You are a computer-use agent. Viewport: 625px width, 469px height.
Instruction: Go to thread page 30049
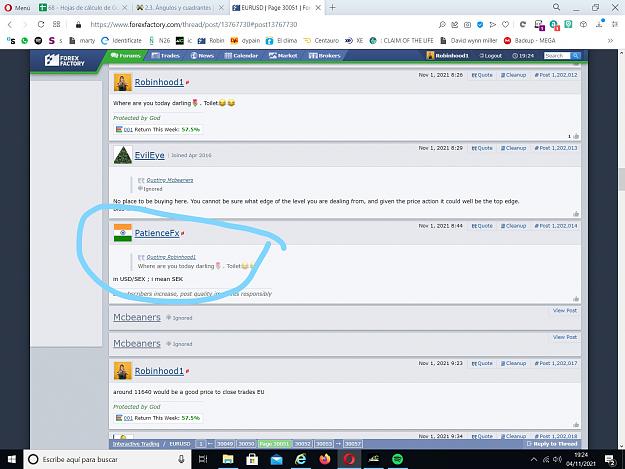click(x=225, y=444)
